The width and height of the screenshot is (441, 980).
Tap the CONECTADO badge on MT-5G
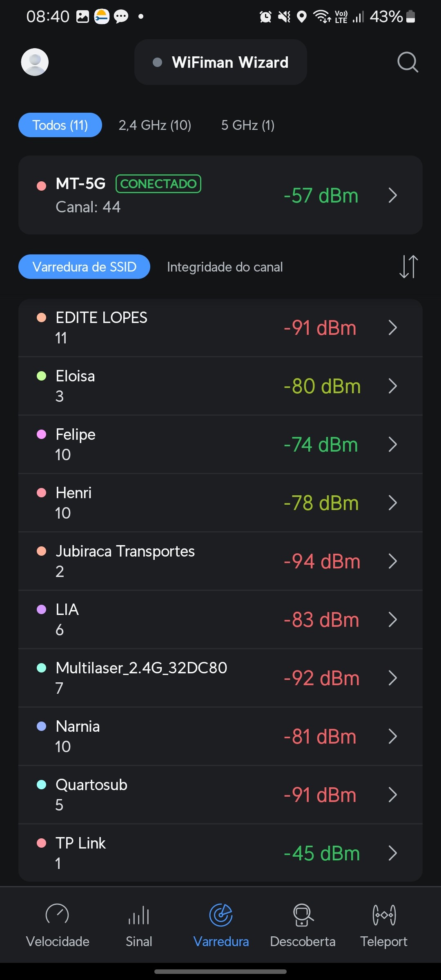point(158,184)
